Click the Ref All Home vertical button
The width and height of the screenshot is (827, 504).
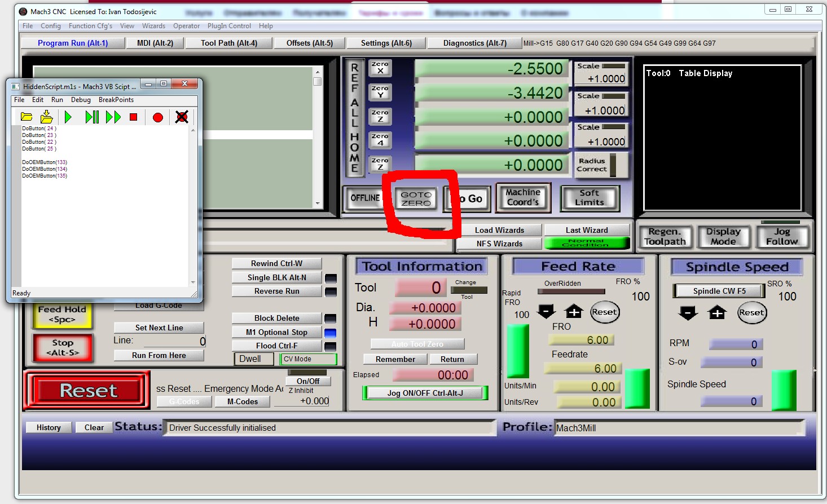click(354, 118)
